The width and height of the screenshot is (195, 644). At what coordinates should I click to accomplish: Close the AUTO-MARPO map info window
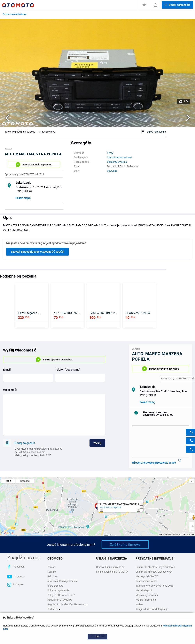[x=142, y=502]
